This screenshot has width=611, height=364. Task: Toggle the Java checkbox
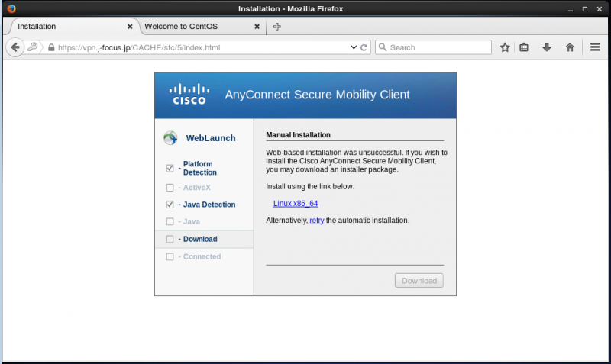coord(170,221)
